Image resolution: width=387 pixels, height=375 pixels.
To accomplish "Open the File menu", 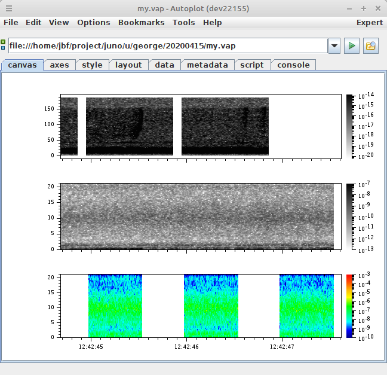I will pos(11,23).
